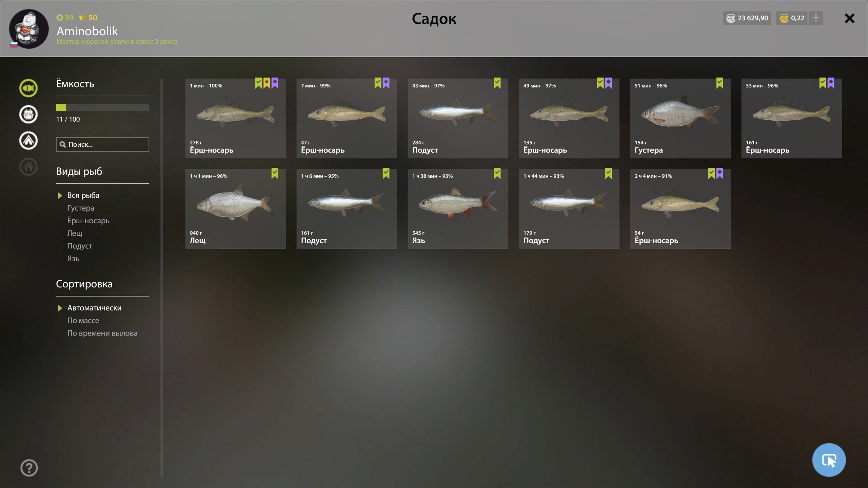Image resolution: width=868 pixels, height=488 pixels.
Task: Sort fish По массе
Action: [83, 321]
